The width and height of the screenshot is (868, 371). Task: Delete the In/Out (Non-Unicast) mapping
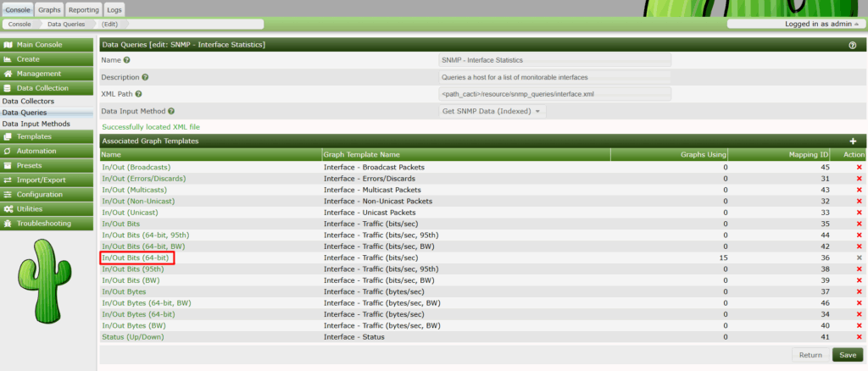point(860,202)
